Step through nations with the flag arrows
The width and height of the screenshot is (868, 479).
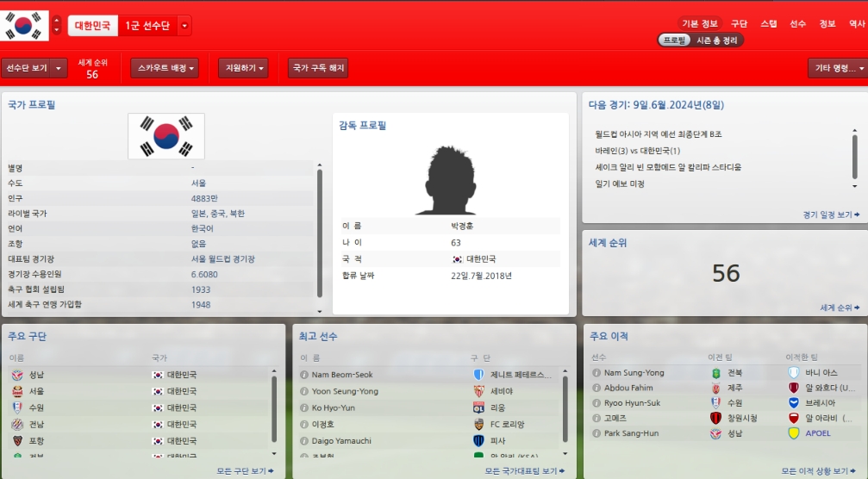pos(57,26)
